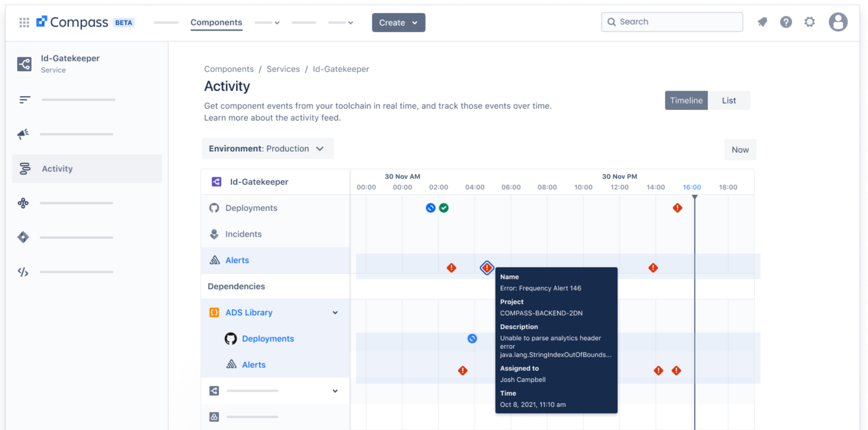Click the ADS Library dependency icon
868x430 pixels.
[x=214, y=312]
